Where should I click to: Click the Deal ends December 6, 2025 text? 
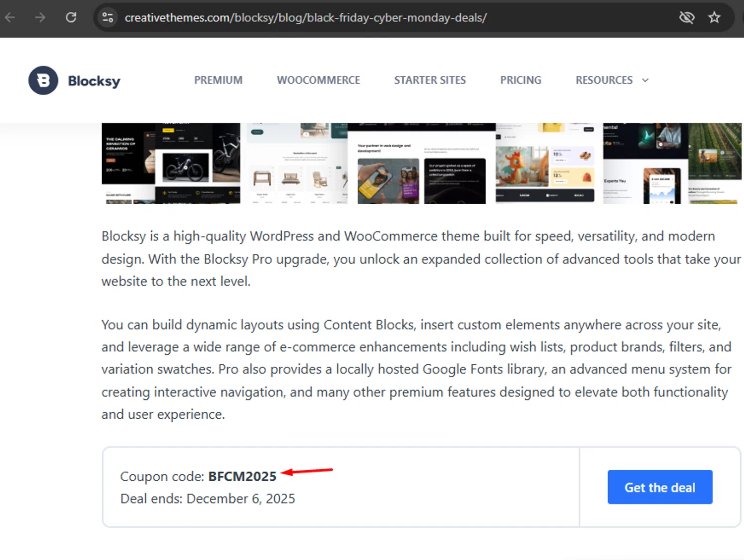pos(208,499)
